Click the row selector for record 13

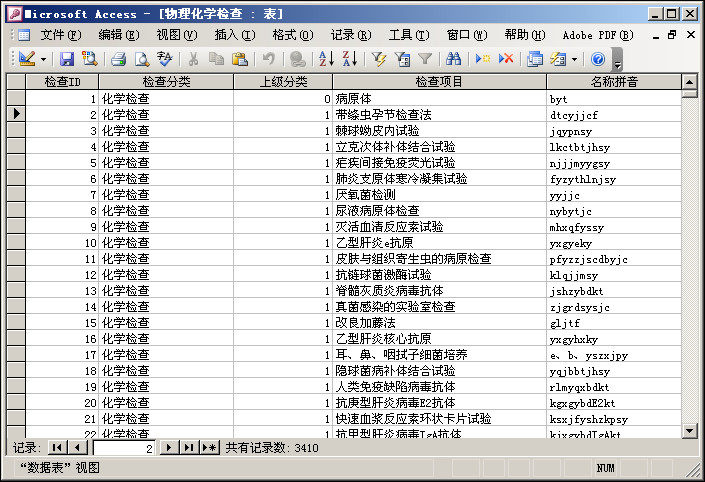click(16, 291)
